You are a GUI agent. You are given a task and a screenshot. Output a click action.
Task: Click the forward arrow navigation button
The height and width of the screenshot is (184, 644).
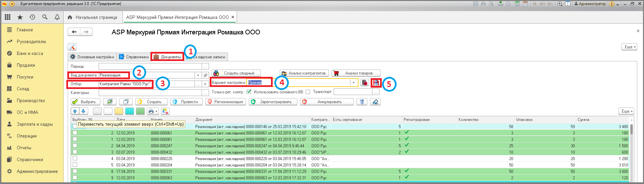86,32
